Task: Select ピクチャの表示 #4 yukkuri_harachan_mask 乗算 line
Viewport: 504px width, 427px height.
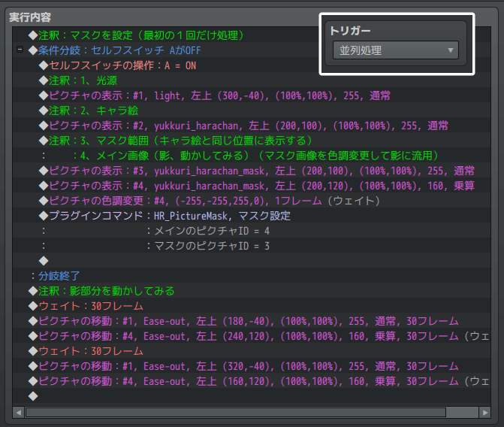Action: (252, 186)
